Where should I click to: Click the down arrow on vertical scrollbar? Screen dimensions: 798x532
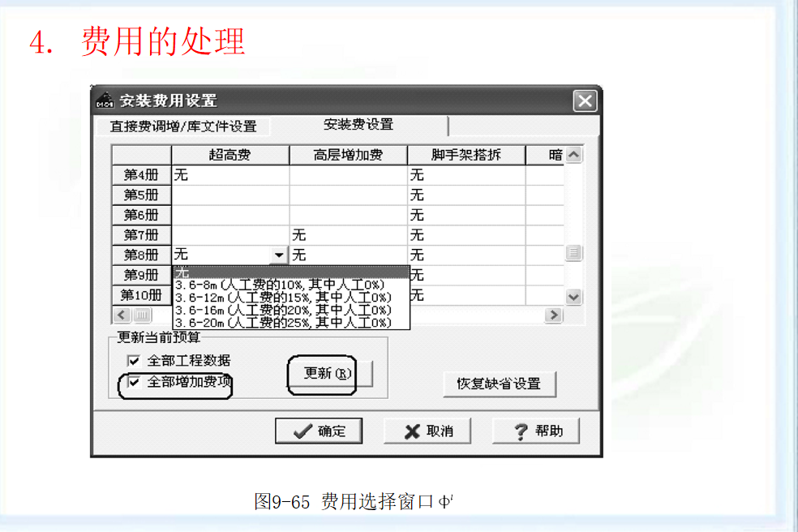coord(573,298)
